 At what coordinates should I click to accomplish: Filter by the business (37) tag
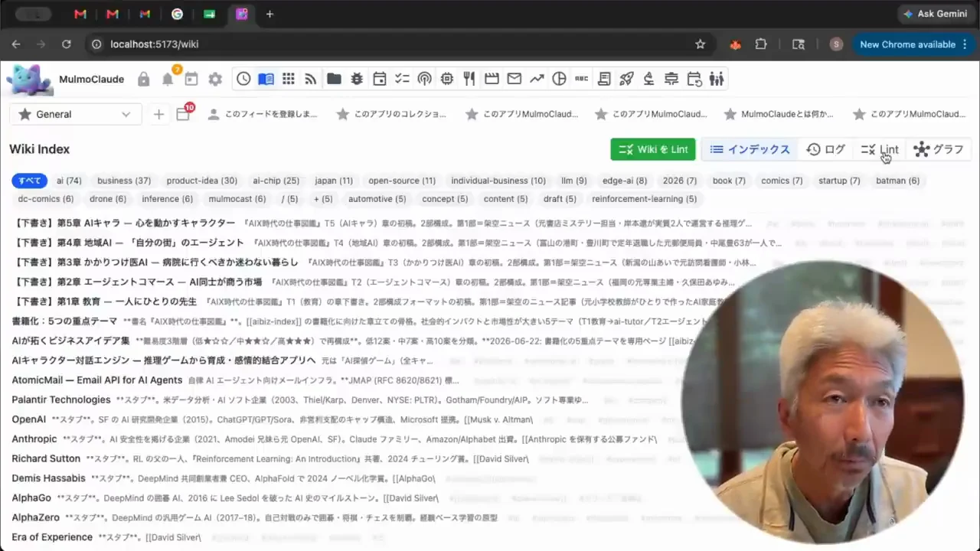[x=124, y=181]
